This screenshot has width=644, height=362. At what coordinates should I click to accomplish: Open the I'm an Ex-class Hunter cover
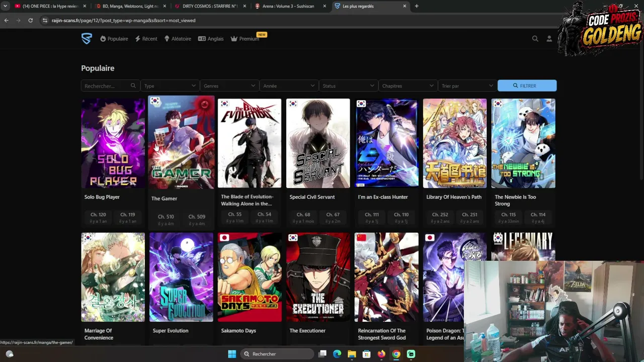tap(386, 143)
